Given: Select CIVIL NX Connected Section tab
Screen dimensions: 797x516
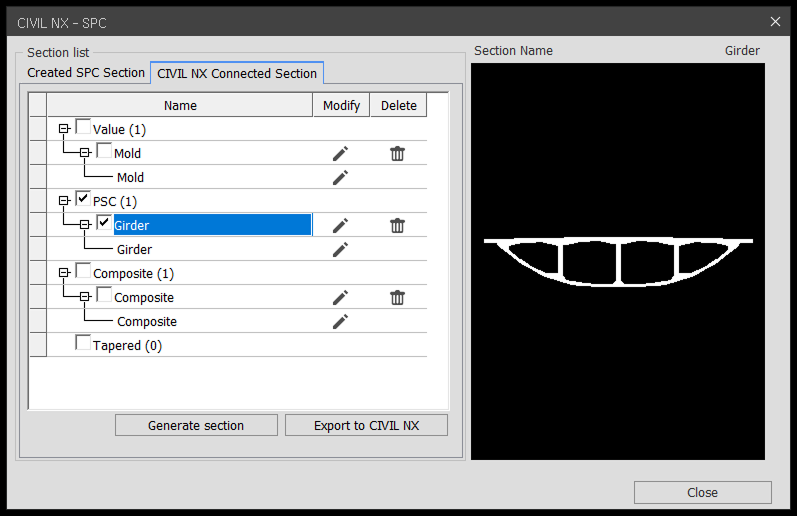Looking at the screenshot, I should (x=237, y=73).
